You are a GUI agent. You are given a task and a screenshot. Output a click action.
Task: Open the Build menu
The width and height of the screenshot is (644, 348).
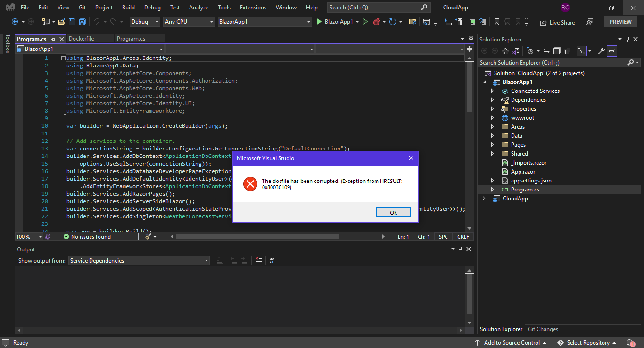click(128, 8)
